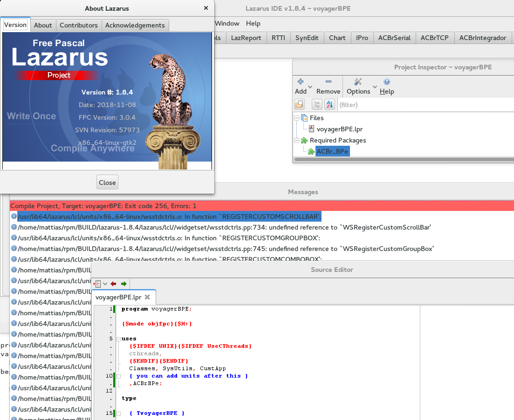Open the Help menu in the IDE
The image size is (514, 420).
click(x=253, y=23)
